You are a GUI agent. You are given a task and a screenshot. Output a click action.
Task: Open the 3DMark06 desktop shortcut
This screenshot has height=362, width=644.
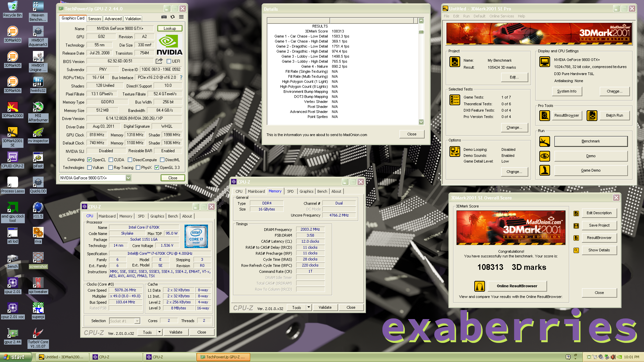(x=12, y=84)
